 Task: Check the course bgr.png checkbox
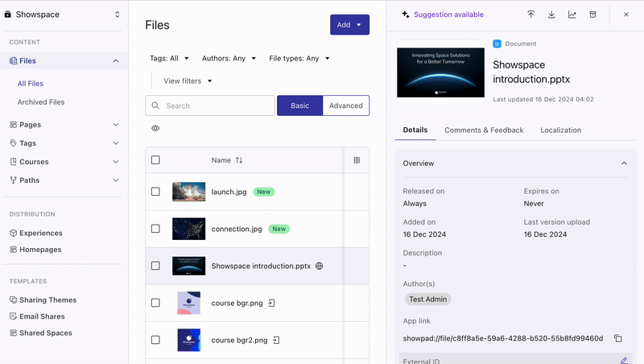(155, 302)
